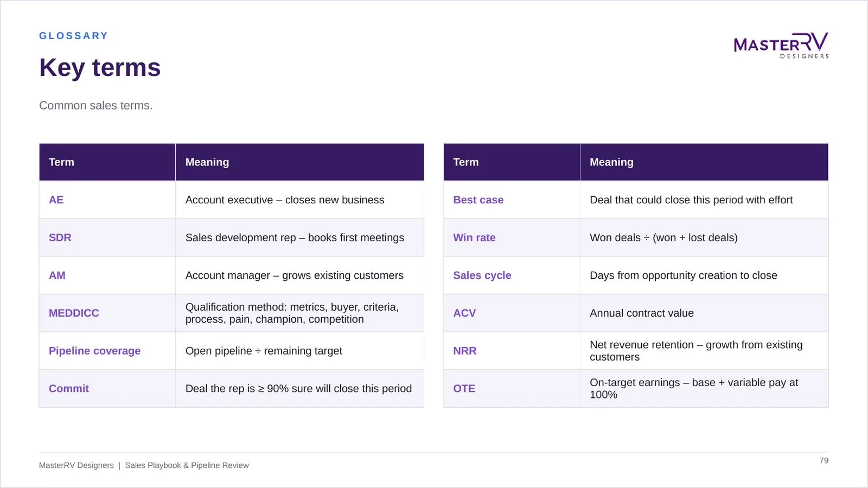868x488 pixels.
Task: Click the page number 79
Action: (x=824, y=460)
